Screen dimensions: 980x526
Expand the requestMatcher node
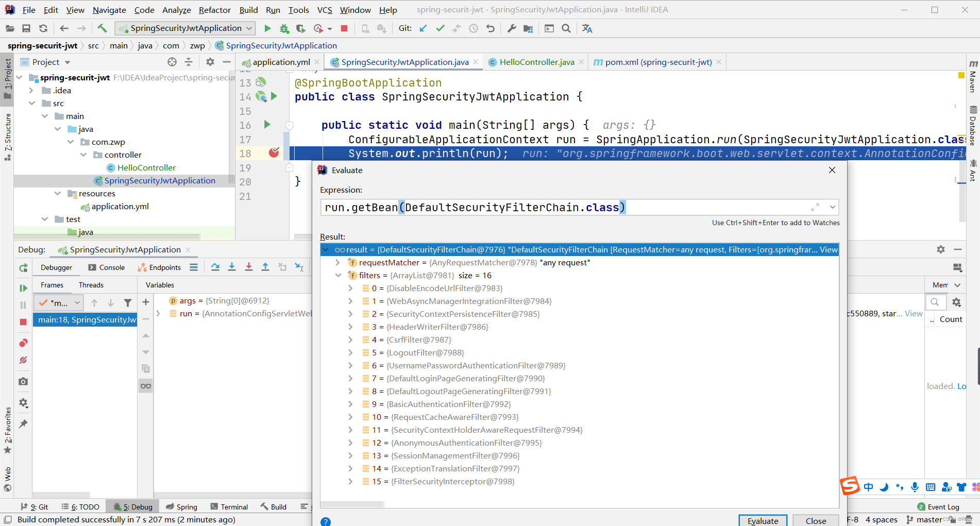(338, 262)
